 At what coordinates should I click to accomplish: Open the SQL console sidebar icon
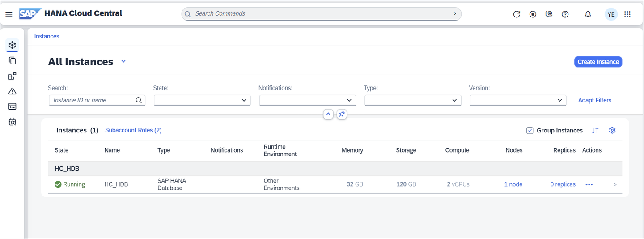pos(13,107)
